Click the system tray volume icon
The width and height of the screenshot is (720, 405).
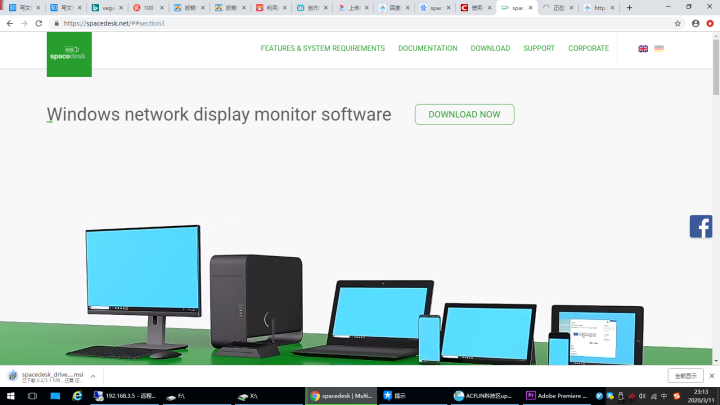pyautogui.click(x=642, y=396)
